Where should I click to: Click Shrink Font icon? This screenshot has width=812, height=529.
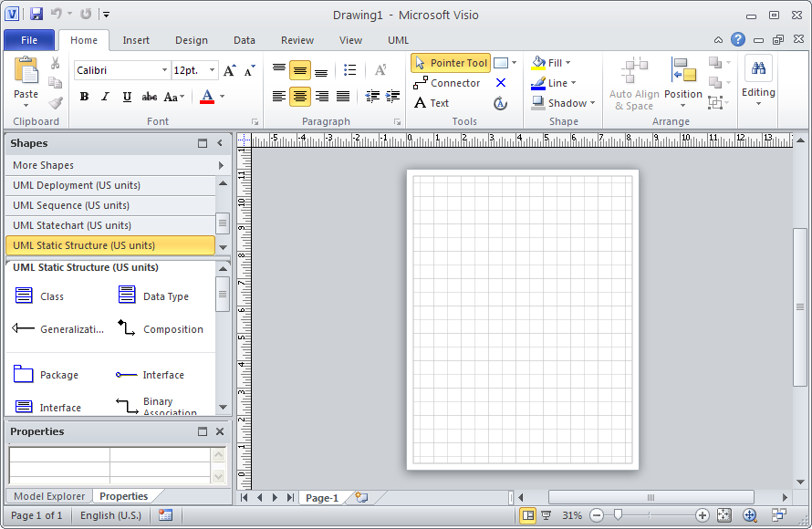pyautogui.click(x=250, y=70)
